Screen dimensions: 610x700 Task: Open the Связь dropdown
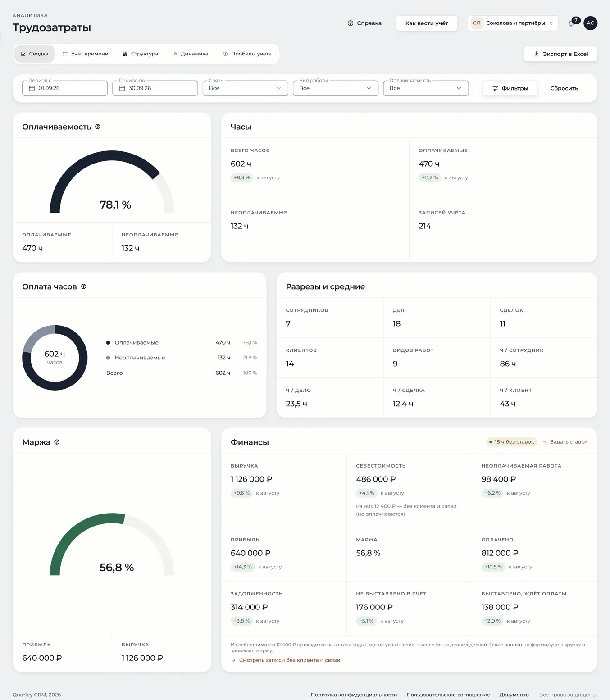tap(245, 88)
